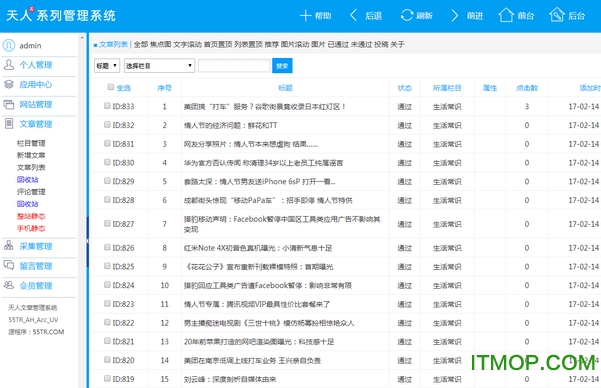Open 会员管理 via its members icon
601x388 pixels.
[x=9, y=285]
